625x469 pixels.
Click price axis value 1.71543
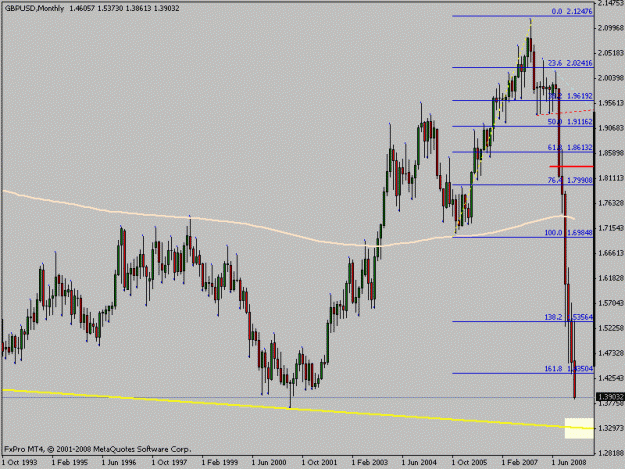point(610,228)
